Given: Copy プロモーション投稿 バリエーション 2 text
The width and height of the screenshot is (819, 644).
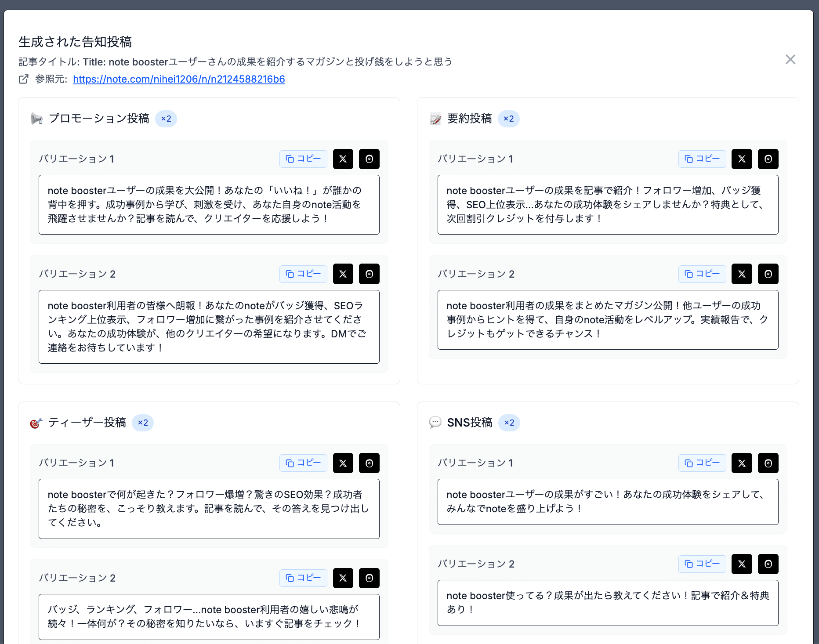Looking at the screenshot, I should pyautogui.click(x=303, y=274).
